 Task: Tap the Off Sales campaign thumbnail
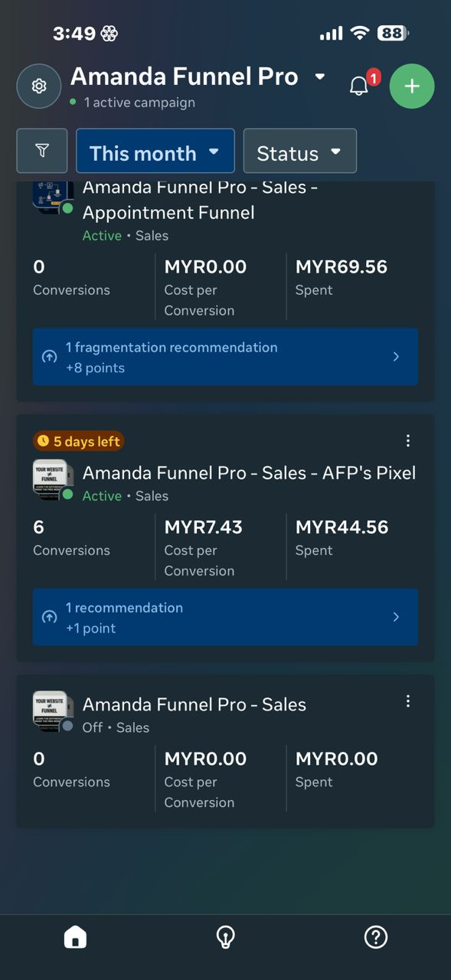[53, 711]
